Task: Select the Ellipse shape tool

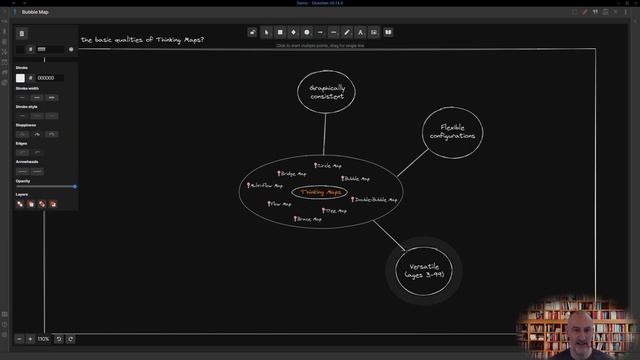Action: pos(307,32)
